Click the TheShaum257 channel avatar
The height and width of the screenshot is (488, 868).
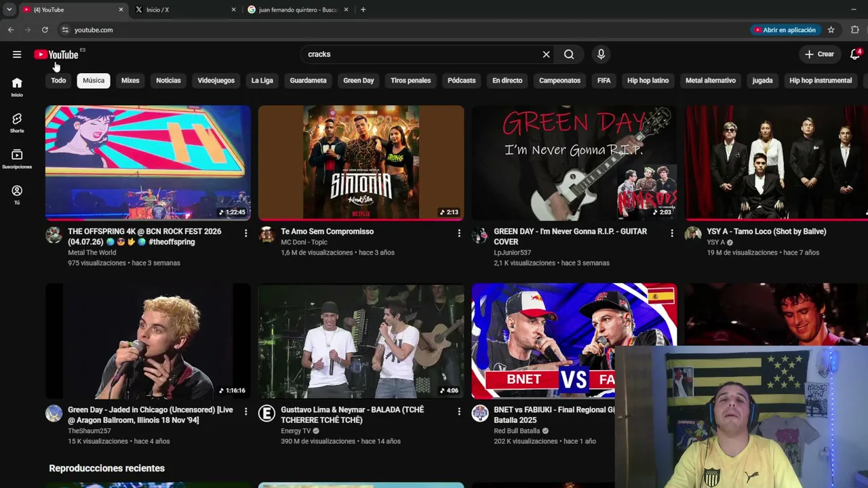click(54, 413)
